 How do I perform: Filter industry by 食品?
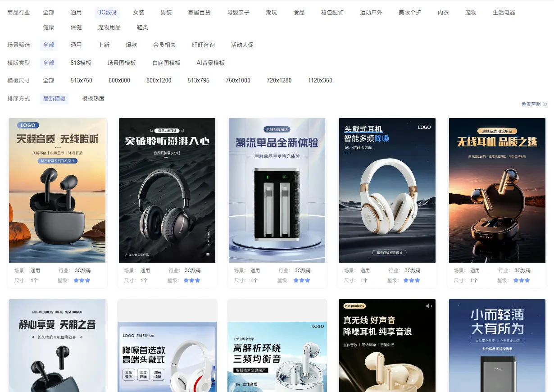tap(299, 13)
